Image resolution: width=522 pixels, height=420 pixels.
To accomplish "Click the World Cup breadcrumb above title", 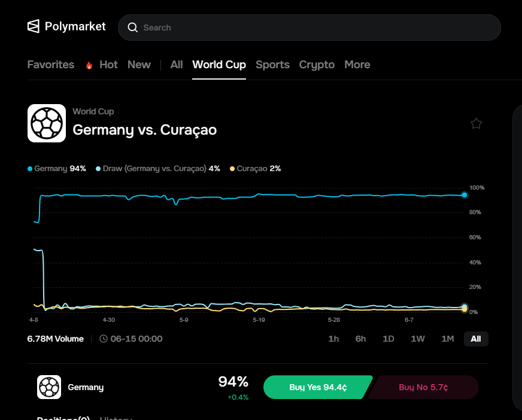I will [x=93, y=111].
